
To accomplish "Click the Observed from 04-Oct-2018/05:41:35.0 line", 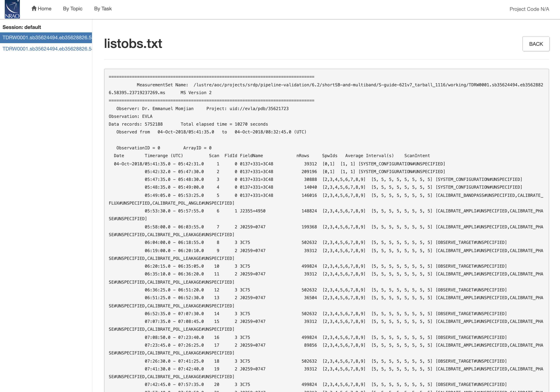I will point(211,132).
